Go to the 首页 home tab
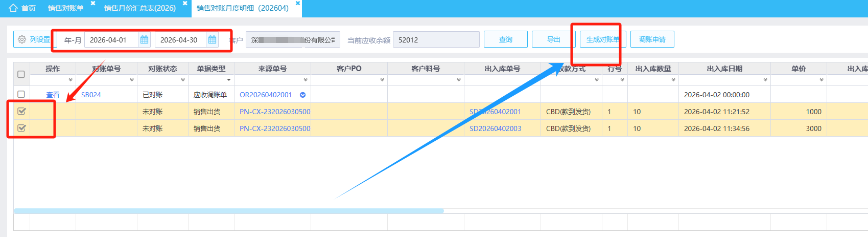This screenshot has width=868, height=237. point(22,8)
